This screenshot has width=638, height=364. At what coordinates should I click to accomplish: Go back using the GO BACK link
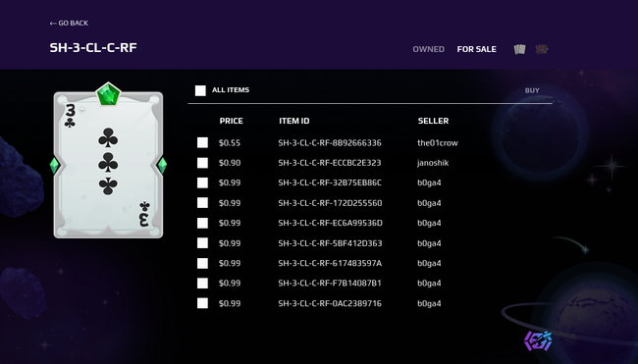(x=69, y=24)
